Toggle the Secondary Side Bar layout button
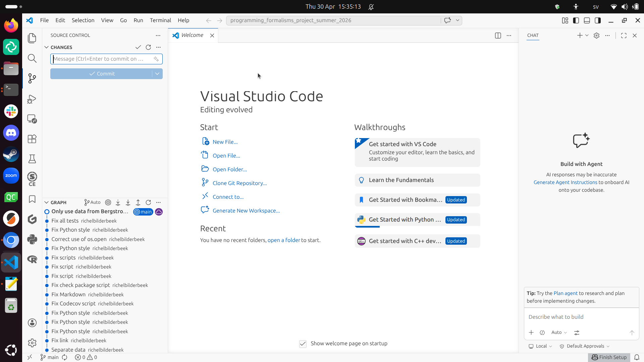The width and height of the screenshot is (644, 362). (x=598, y=20)
